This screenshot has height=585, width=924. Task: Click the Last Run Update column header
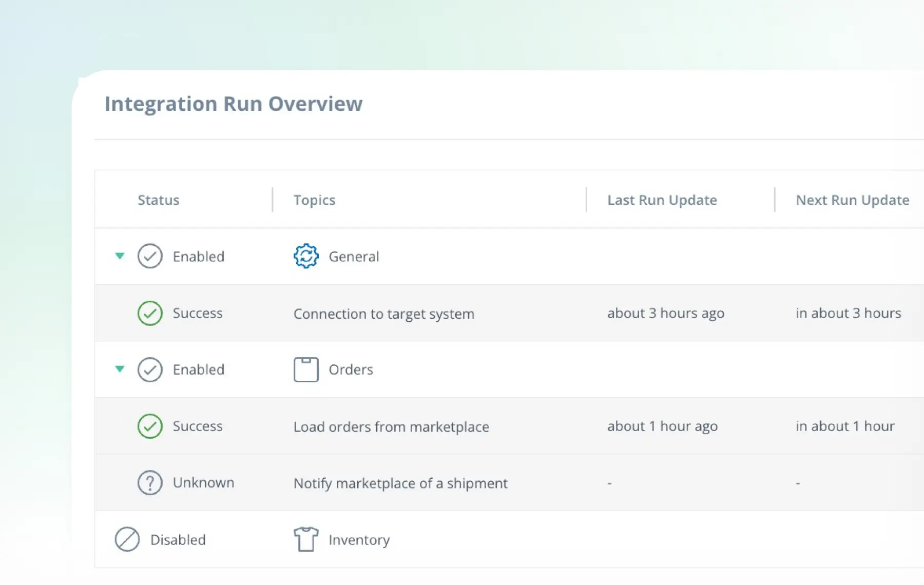pyautogui.click(x=662, y=200)
